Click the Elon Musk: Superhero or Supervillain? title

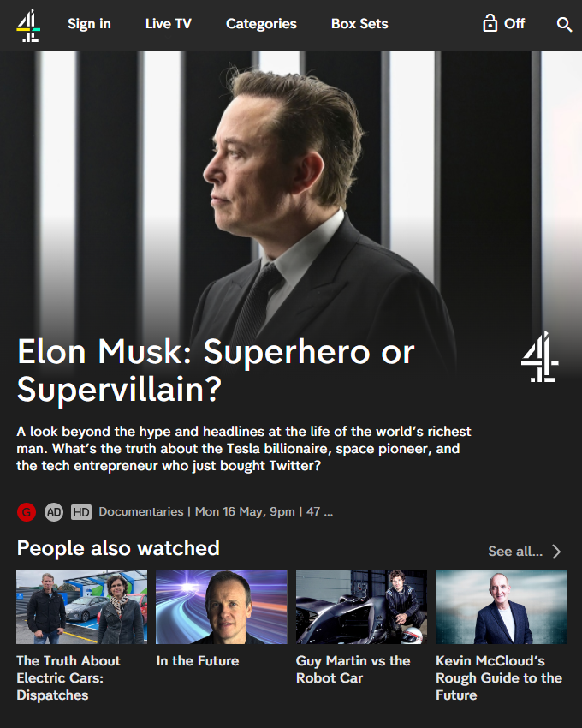[216, 370]
